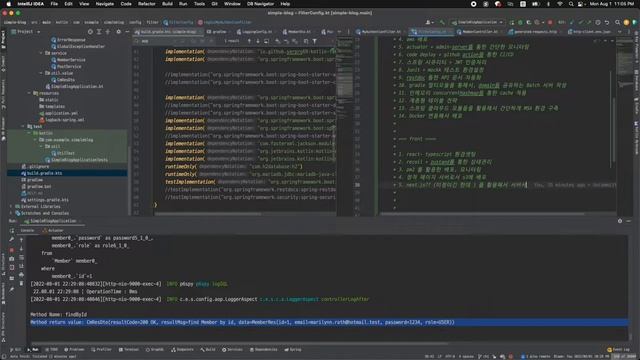Click the clear console trash icon

coord(22,283)
